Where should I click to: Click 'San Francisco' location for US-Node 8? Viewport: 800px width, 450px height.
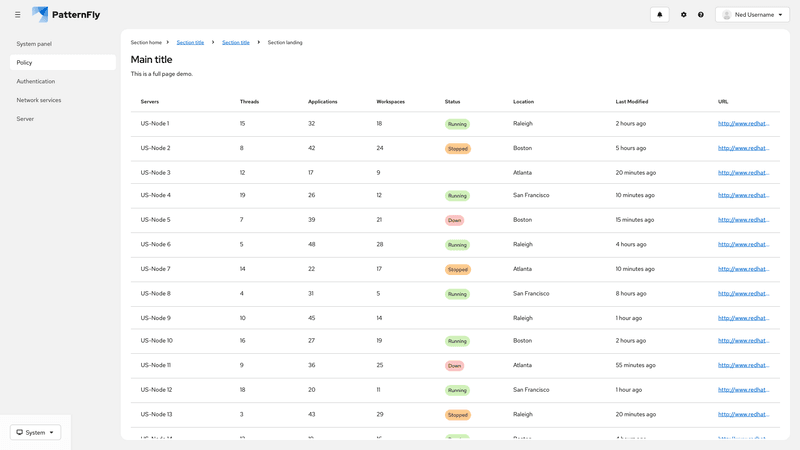pyautogui.click(x=531, y=293)
